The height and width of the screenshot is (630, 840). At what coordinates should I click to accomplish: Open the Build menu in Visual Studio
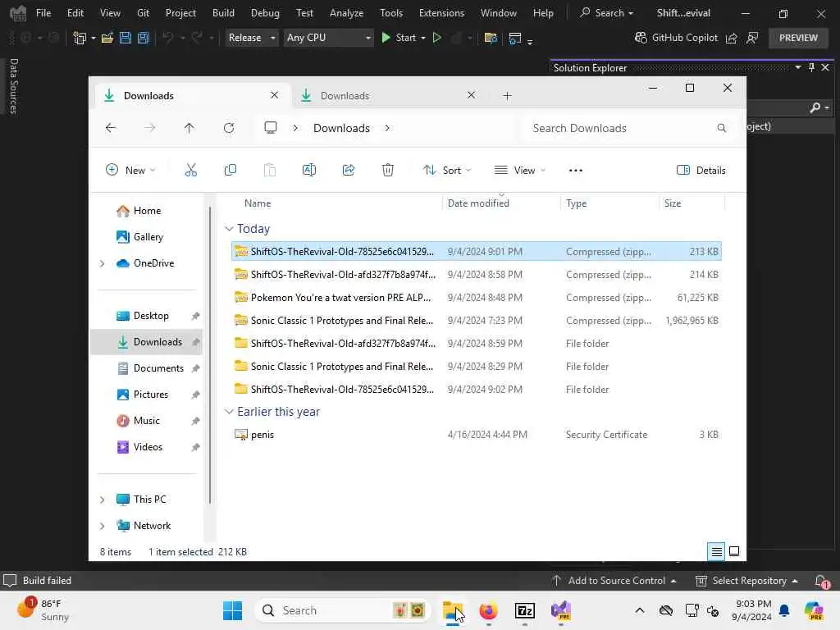pyautogui.click(x=223, y=13)
